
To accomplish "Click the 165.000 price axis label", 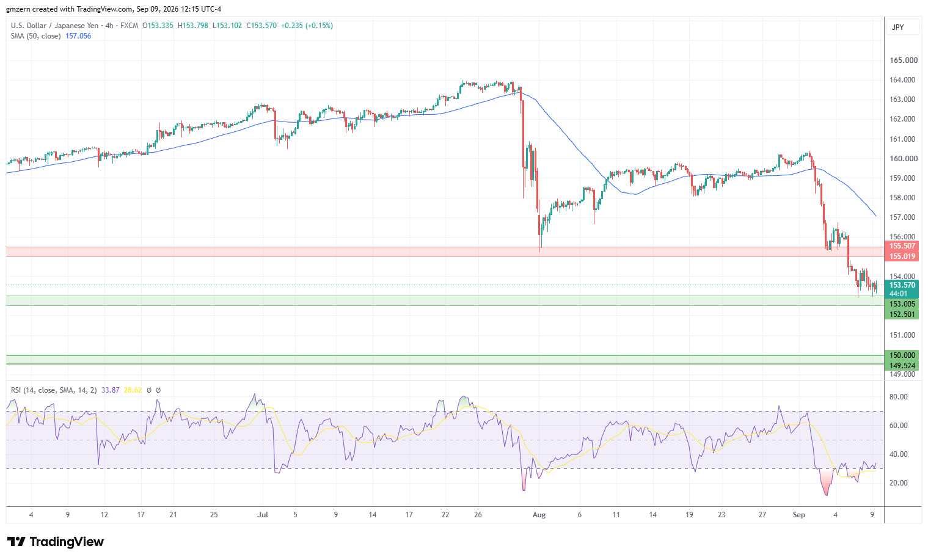I will click(x=904, y=60).
